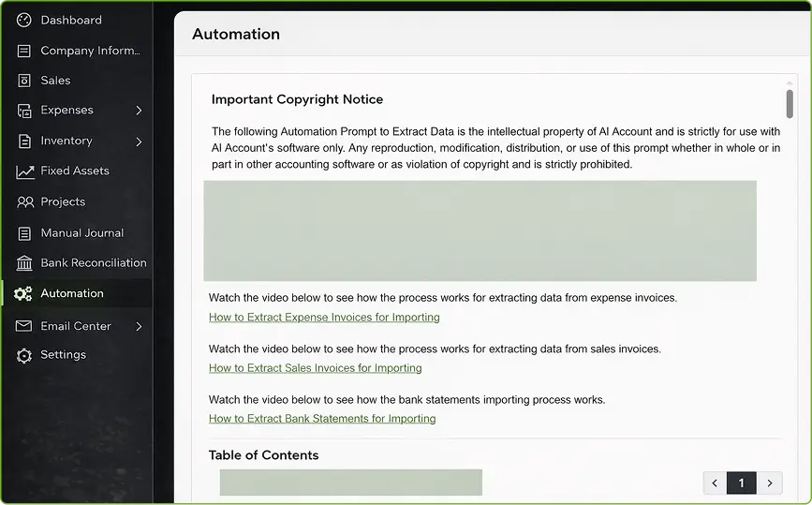Click the Dashboard gauge icon
This screenshot has height=505, width=812.
(24, 20)
